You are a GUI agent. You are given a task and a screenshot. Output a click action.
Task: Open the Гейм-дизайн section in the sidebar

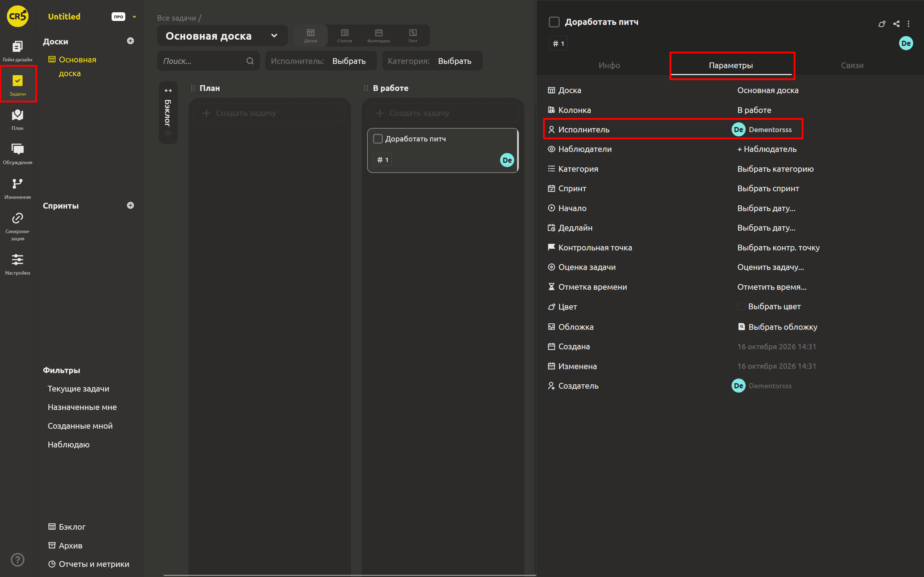(x=18, y=51)
